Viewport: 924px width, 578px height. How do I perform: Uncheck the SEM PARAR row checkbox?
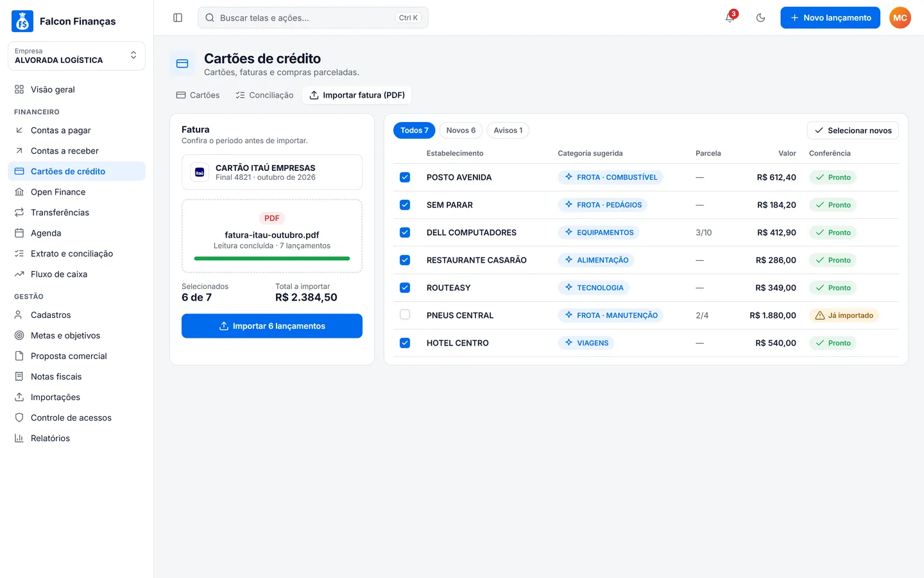pyautogui.click(x=405, y=205)
